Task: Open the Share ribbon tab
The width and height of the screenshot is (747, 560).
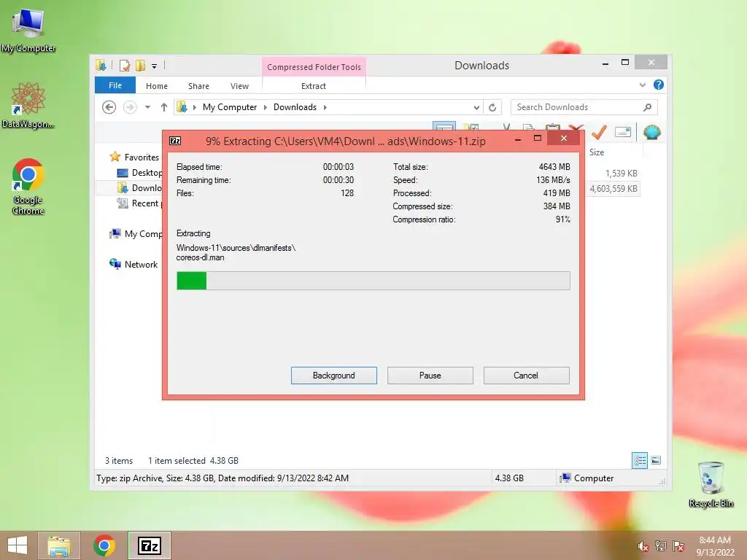Action: point(198,86)
